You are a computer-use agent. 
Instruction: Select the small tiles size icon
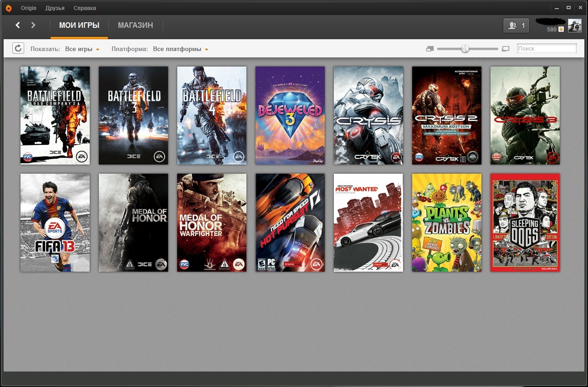429,49
